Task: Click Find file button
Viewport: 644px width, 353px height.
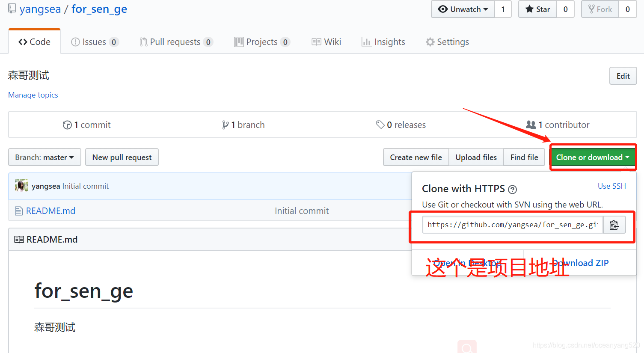Action: pos(524,157)
